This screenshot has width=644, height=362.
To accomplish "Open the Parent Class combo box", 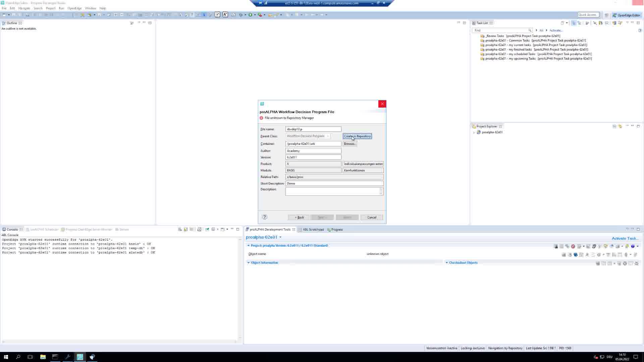I will click(308, 136).
